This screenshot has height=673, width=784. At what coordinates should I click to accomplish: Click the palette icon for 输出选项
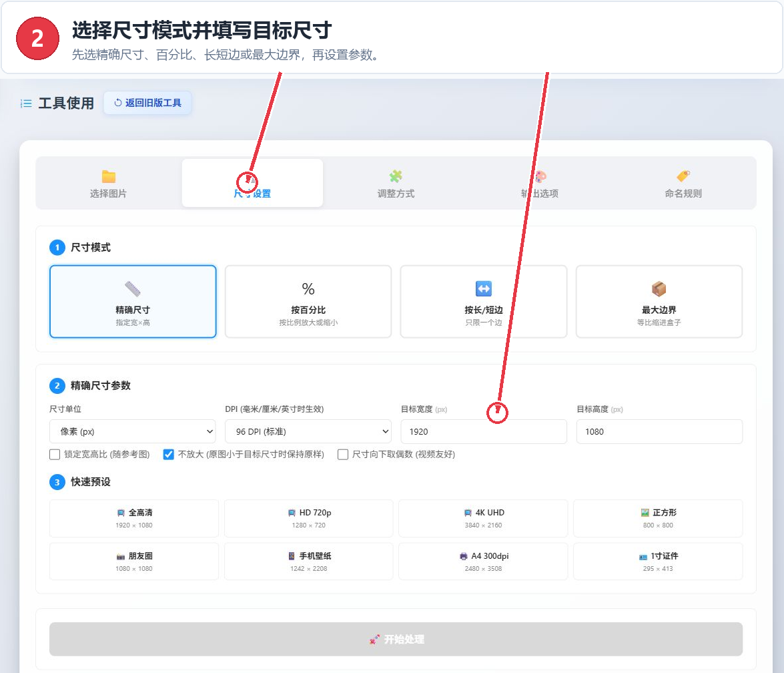coord(540,176)
